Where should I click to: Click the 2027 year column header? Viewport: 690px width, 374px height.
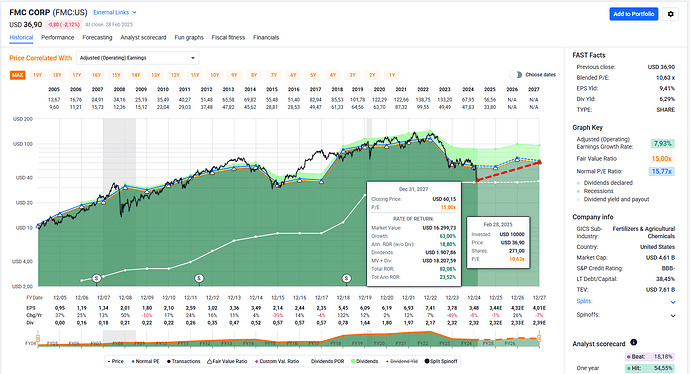(x=534, y=89)
